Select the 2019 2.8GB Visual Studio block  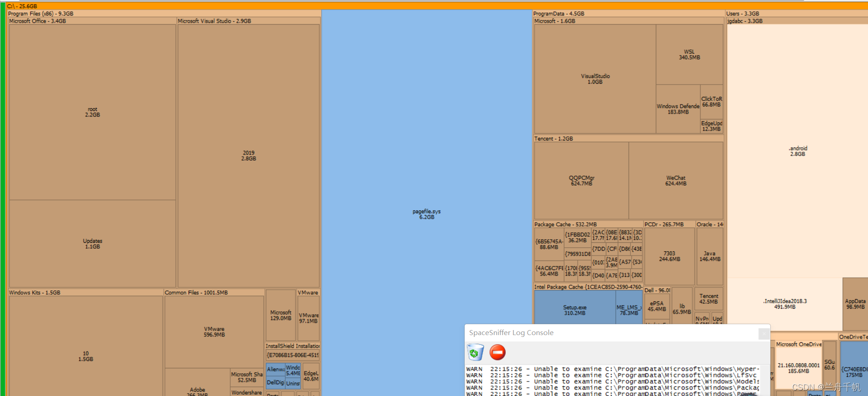[248, 155]
